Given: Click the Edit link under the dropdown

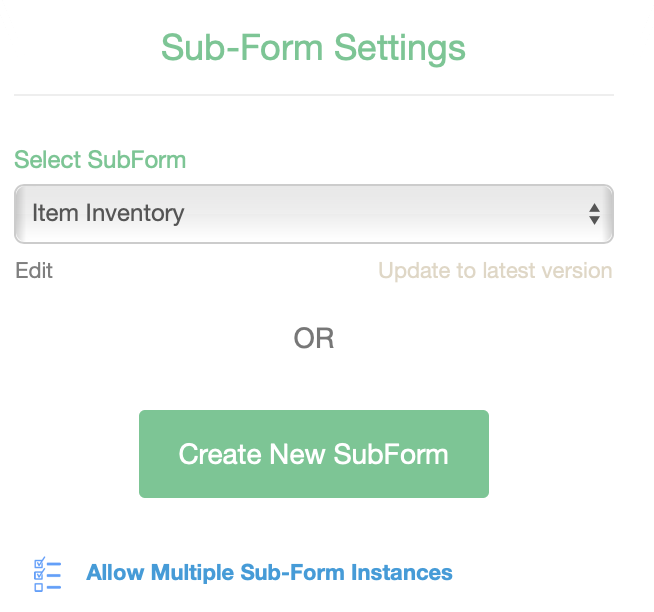Looking at the screenshot, I should click(x=34, y=271).
